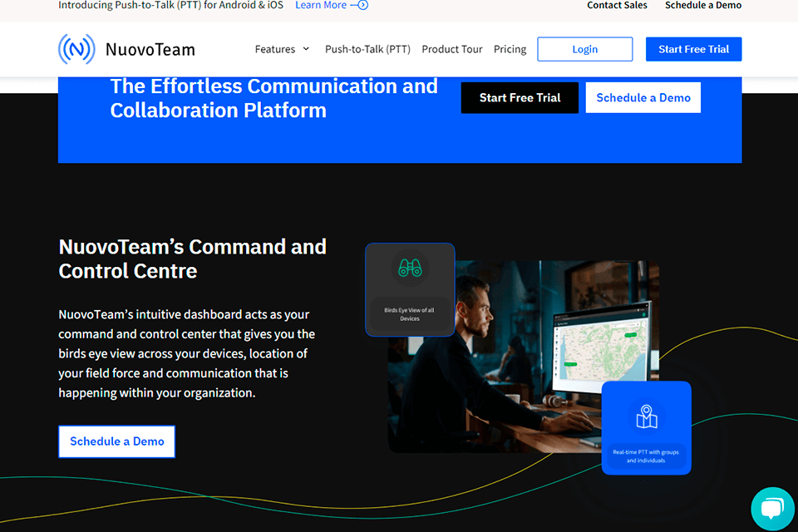Screen dimensions: 798x532
Task: Follow the Learn More link
Action: click(x=321, y=5)
